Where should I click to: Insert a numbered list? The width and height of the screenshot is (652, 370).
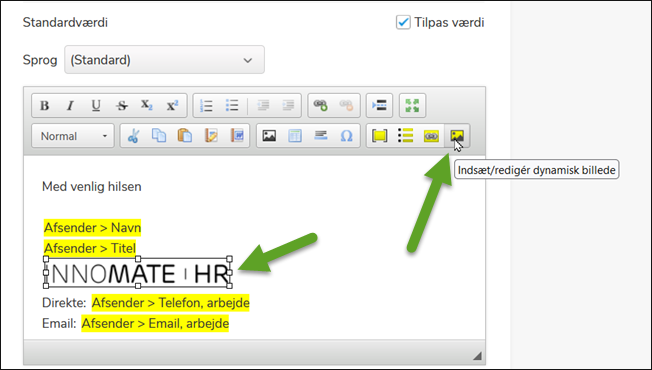click(x=206, y=106)
